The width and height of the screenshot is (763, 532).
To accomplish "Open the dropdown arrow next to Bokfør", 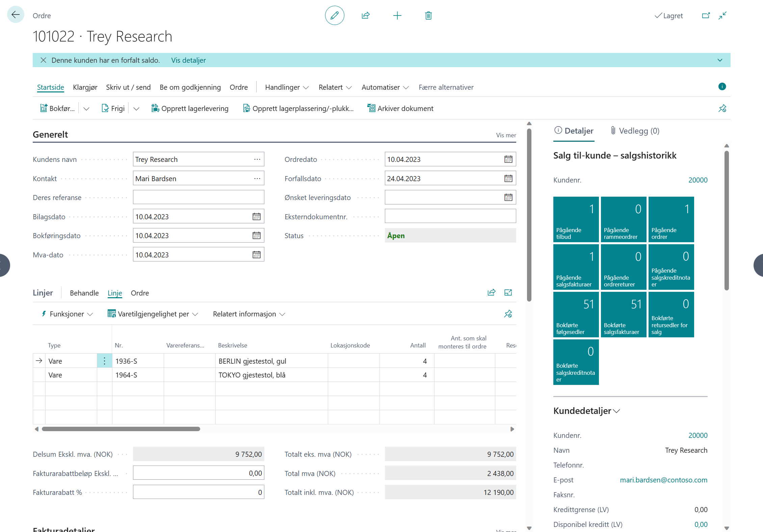I will click(86, 108).
